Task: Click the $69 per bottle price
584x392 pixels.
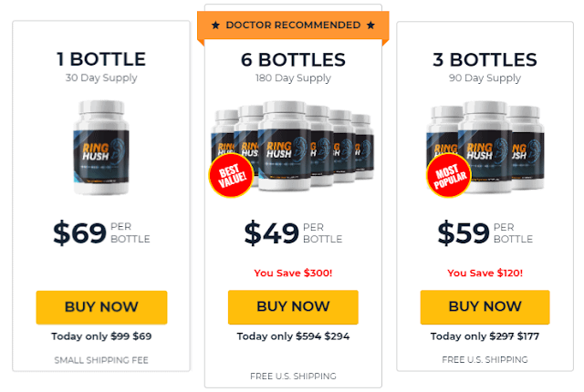Action: pos(101,232)
